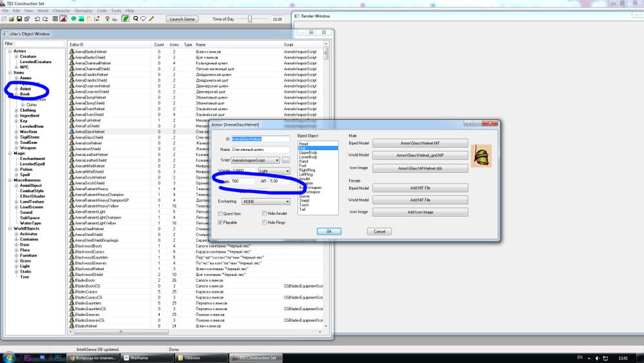Expand the NPC tree node
This screenshot has height=363, width=644.
click(17, 67)
